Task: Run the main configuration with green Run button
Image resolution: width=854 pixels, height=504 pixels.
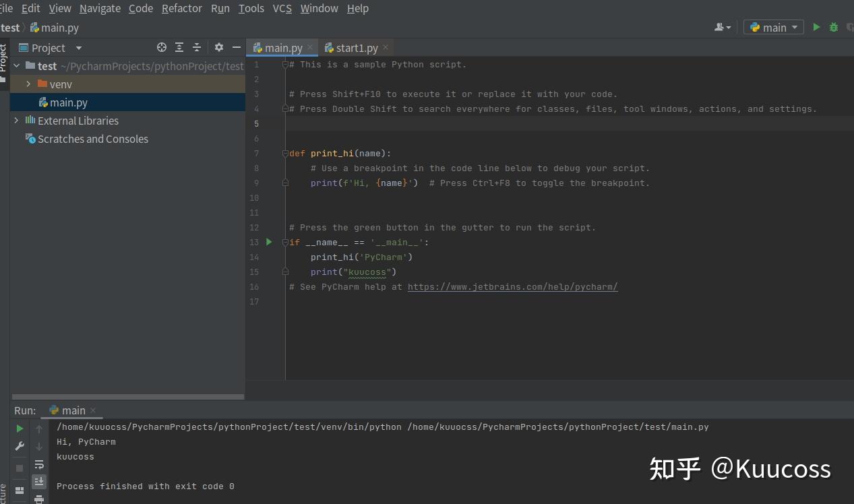Action: coord(816,27)
